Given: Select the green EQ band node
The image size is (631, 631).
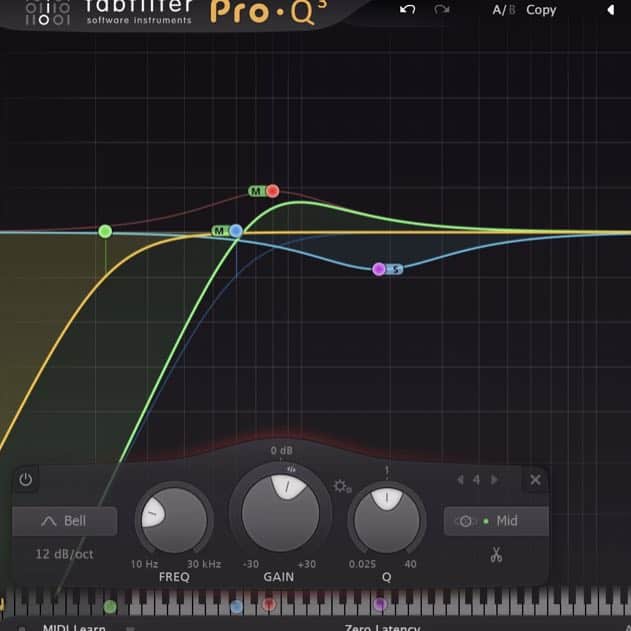Looking at the screenshot, I should pyautogui.click(x=105, y=231).
